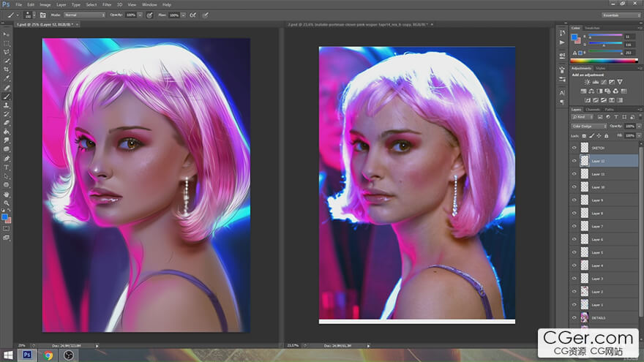Open the Filter menu

click(107, 4)
